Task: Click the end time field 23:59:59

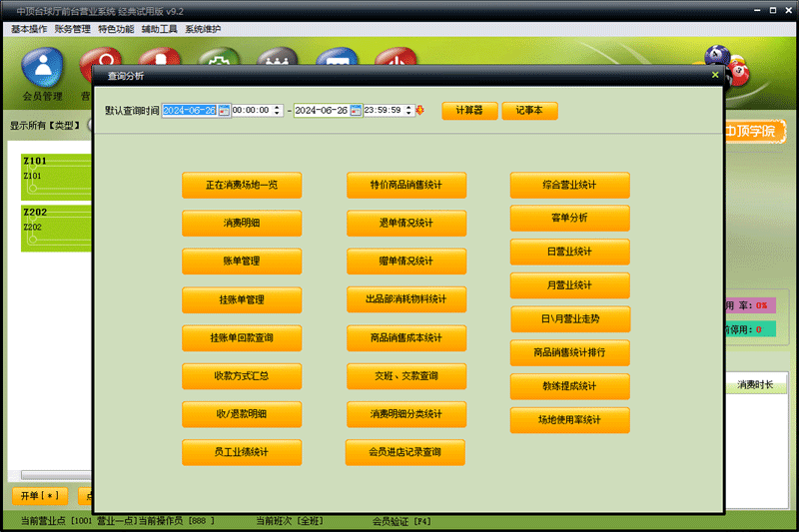Action: [x=384, y=110]
